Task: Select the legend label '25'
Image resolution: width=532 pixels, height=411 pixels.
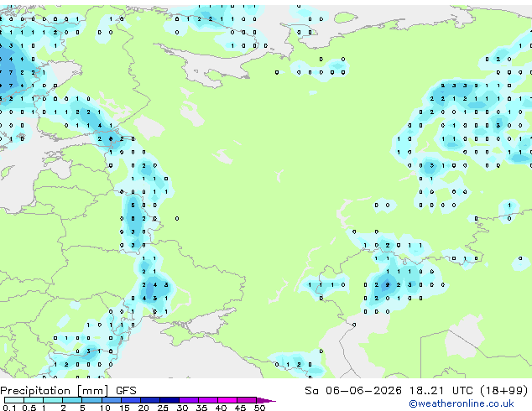Action: click(163, 408)
